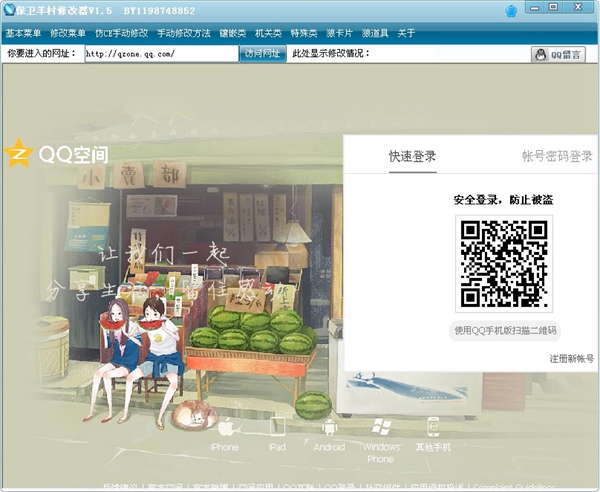Click the 此处显示修改情况 status label

tap(331, 54)
